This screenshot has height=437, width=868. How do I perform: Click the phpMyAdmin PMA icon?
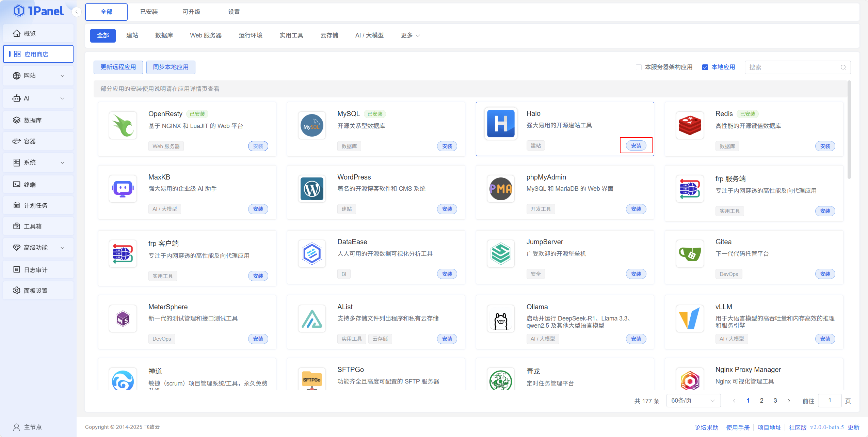coord(501,189)
